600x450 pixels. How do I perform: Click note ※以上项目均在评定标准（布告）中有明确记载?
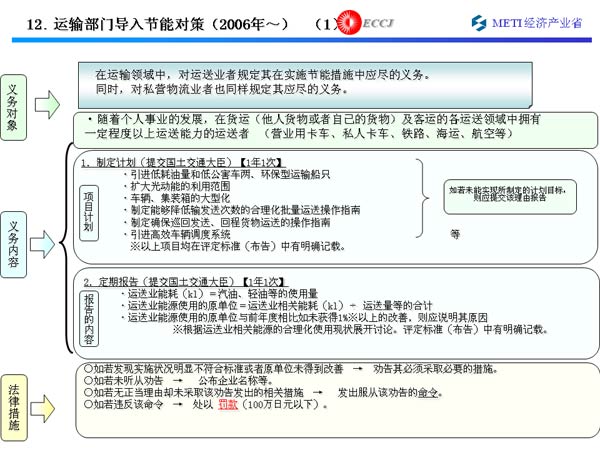click(238, 246)
